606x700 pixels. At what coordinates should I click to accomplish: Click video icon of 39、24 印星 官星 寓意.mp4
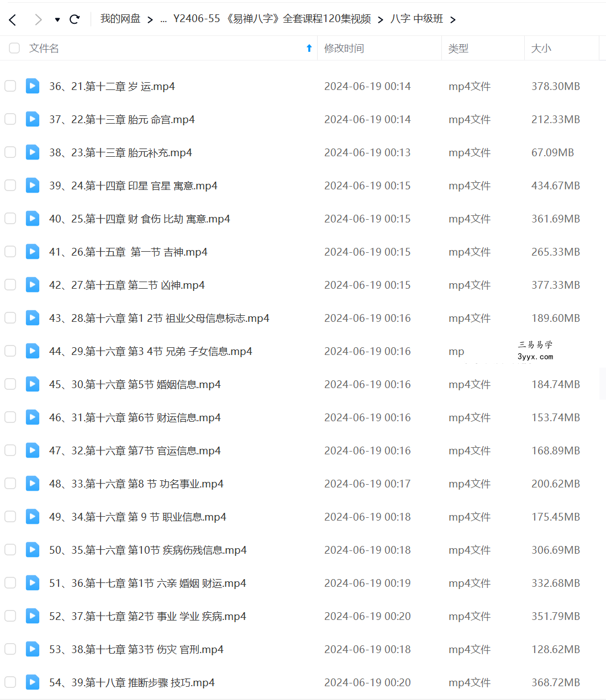(x=33, y=185)
